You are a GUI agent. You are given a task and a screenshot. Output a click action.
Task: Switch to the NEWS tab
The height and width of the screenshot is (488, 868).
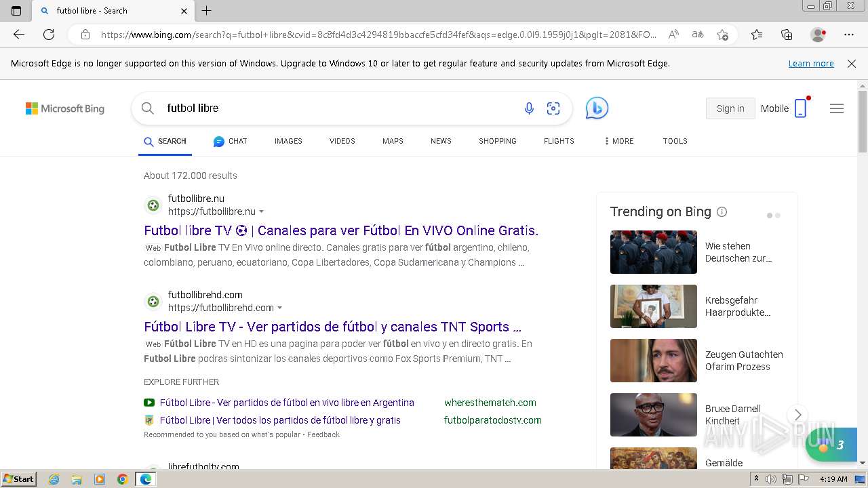(441, 141)
